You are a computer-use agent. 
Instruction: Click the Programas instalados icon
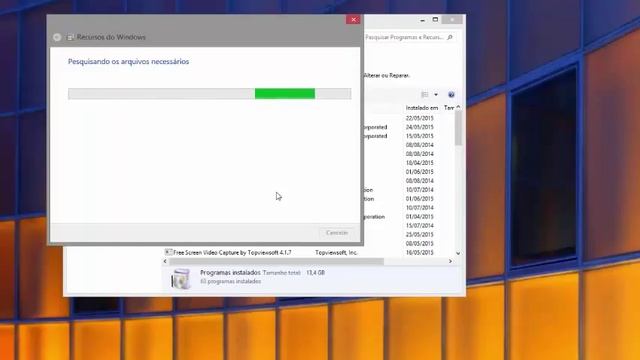180,278
